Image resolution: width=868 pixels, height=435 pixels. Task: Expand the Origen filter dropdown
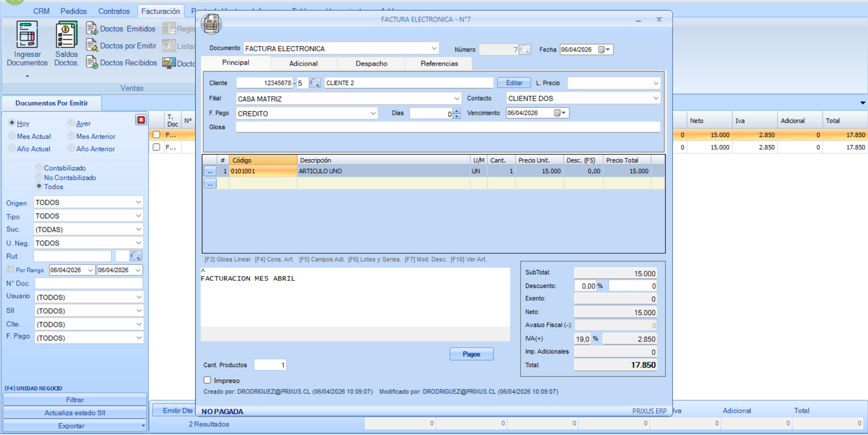[x=138, y=202]
